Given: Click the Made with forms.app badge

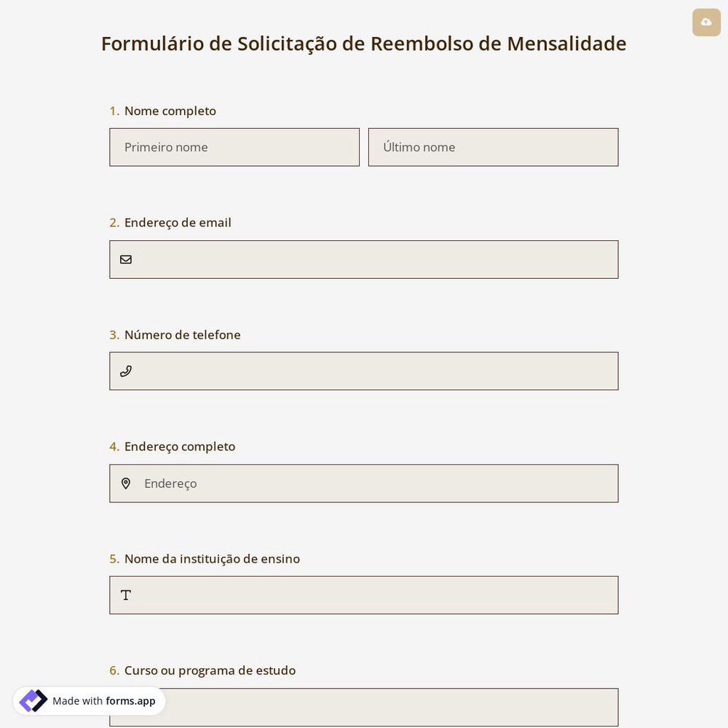Looking at the screenshot, I should pos(89,700).
